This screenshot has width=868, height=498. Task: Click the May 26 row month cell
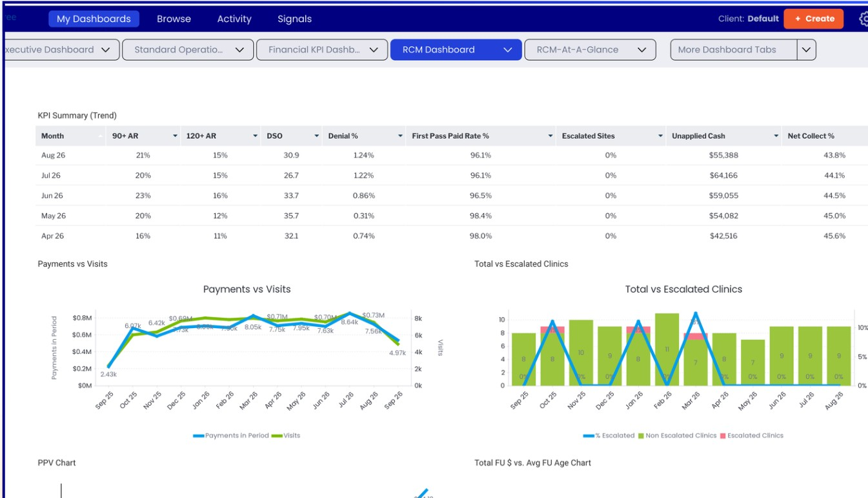[54, 216]
